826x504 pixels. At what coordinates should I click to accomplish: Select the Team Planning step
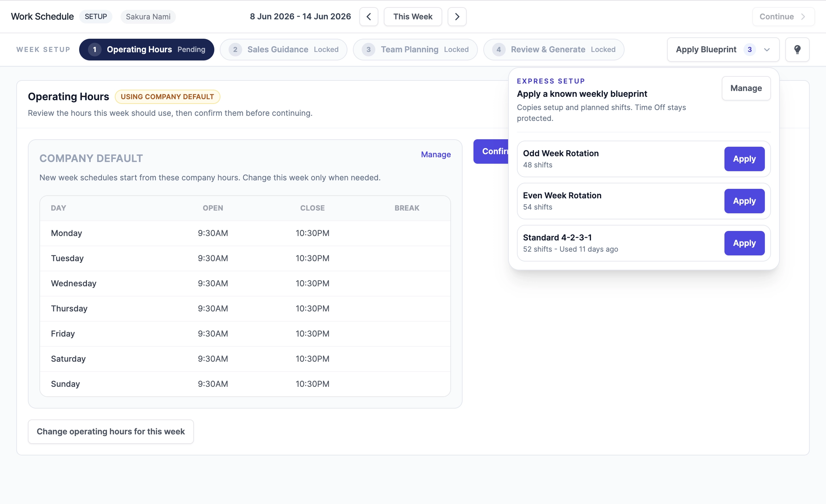coord(415,50)
